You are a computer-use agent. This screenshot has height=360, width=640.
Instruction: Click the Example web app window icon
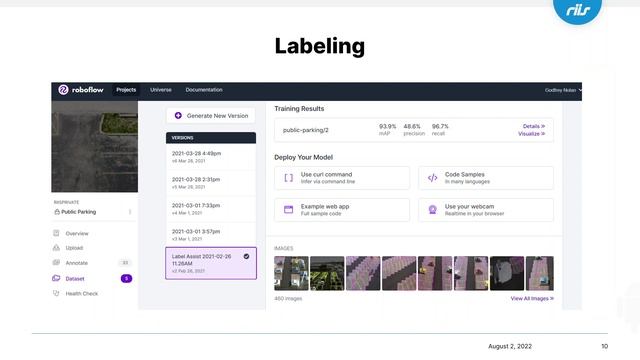point(289,210)
